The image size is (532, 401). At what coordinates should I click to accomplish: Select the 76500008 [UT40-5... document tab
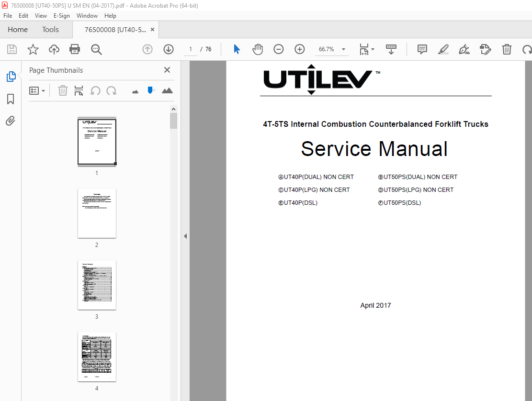tap(115, 30)
